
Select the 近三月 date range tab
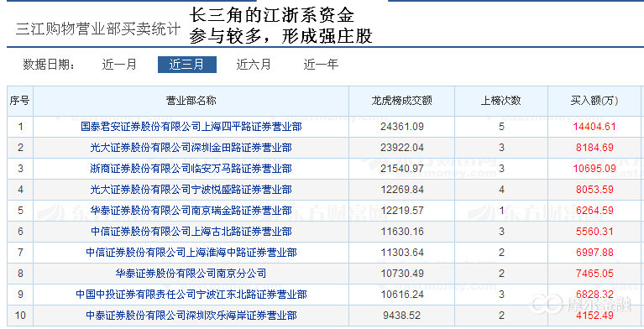[187, 65]
